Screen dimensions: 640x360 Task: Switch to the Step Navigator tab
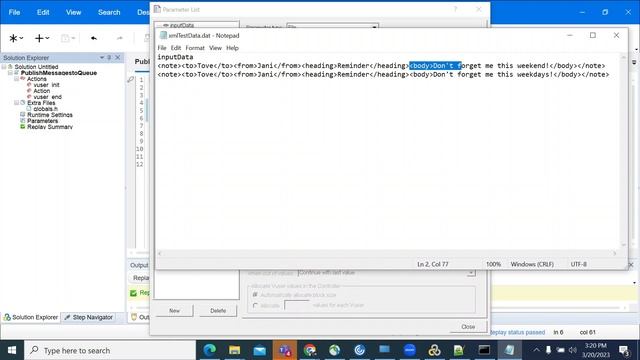[x=89, y=317]
